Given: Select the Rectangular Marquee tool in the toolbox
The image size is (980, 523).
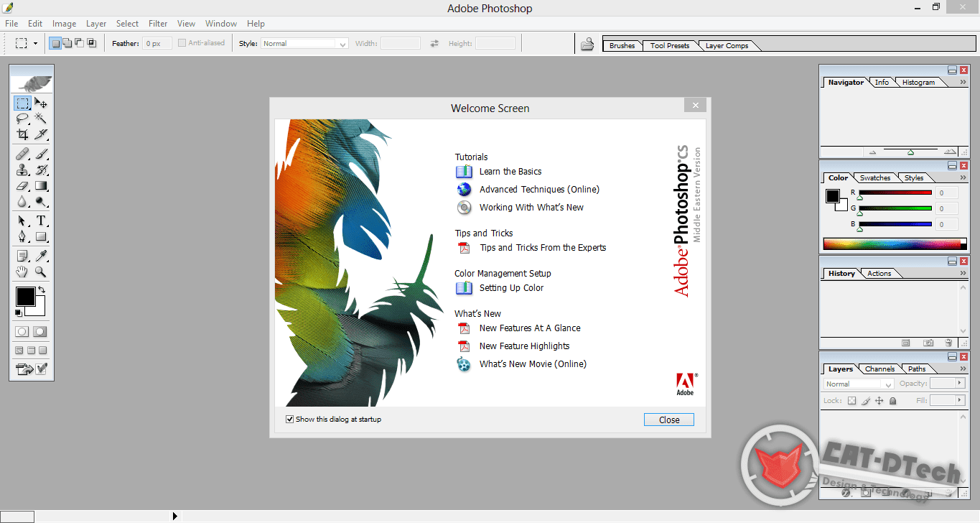Looking at the screenshot, I should coord(22,103).
